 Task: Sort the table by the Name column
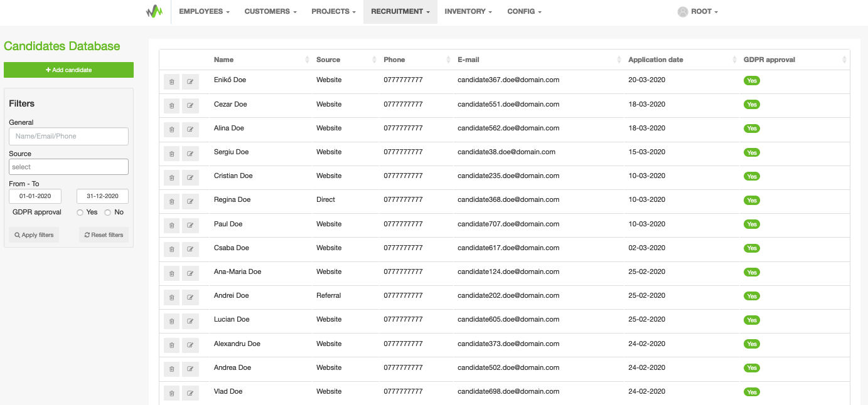(x=223, y=60)
